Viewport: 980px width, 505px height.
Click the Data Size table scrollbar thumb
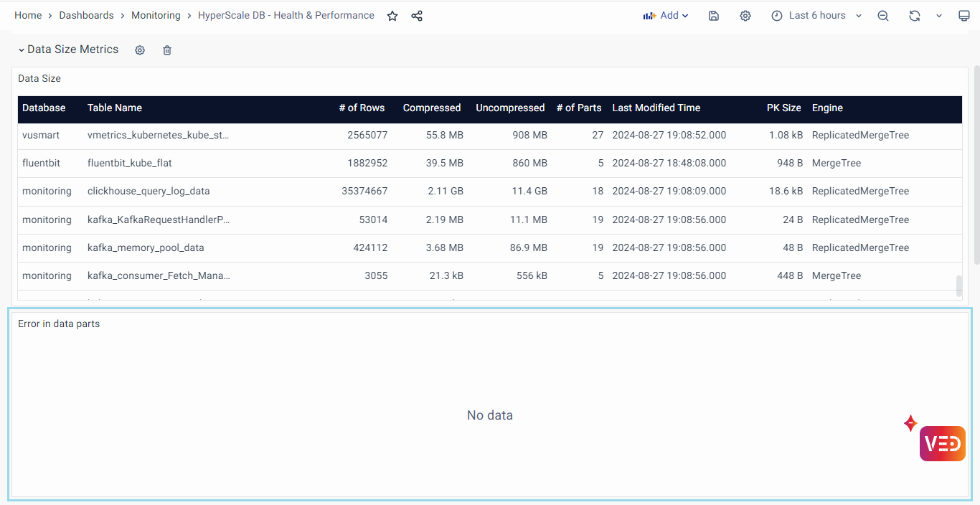(x=959, y=285)
